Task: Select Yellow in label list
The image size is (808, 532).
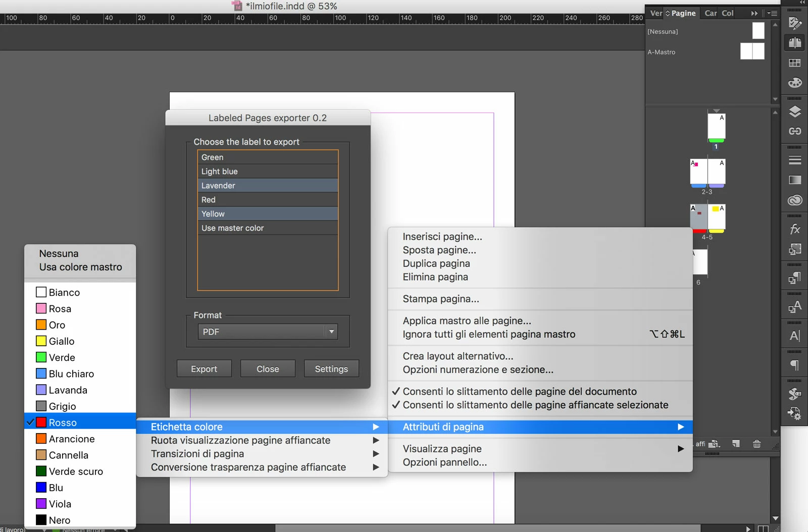Action: 268,214
